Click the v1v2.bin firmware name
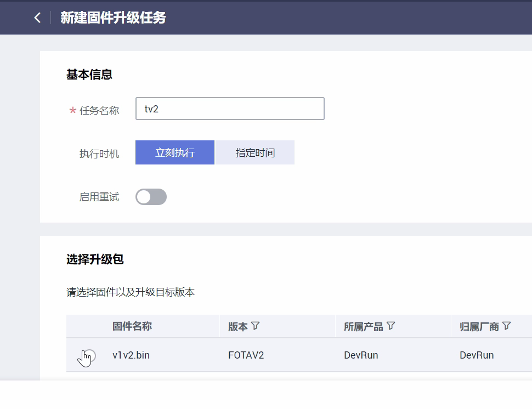Image resolution: width=532 pixels, height=409 pixels. point(131,355)
